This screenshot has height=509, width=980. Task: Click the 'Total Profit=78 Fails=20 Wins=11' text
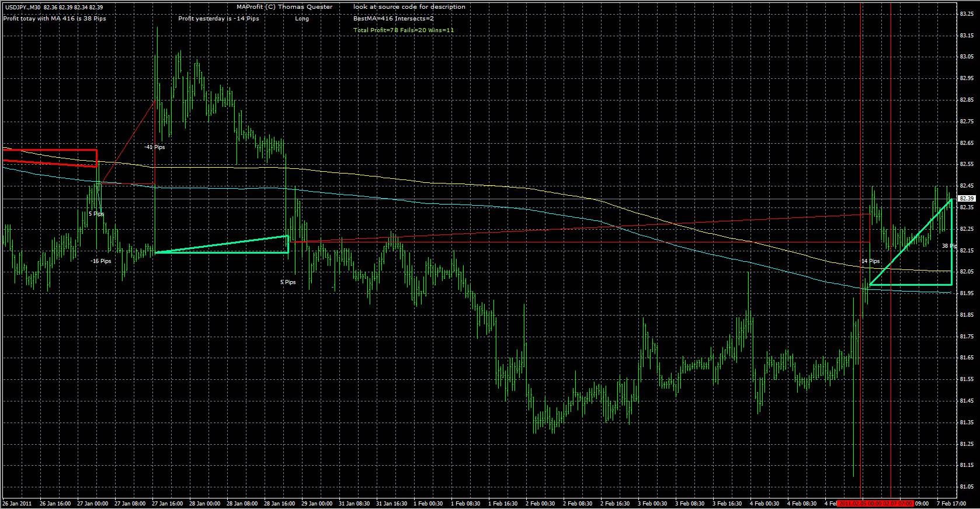(x=404, y=30)
